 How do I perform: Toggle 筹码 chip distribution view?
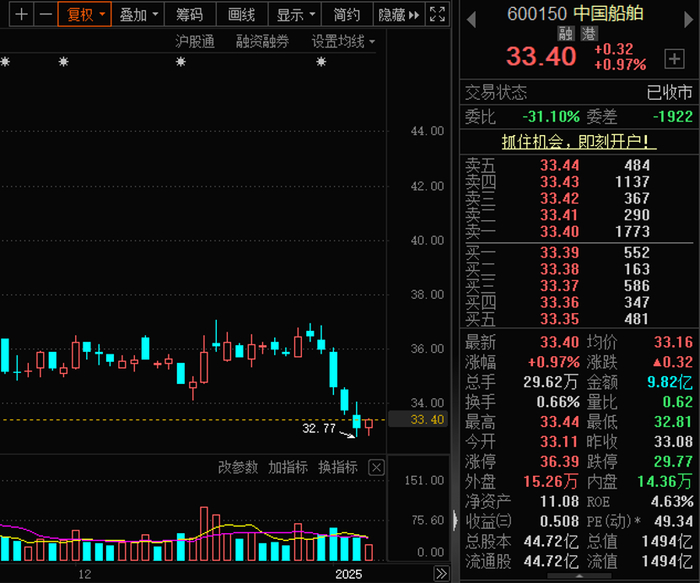(x=190, y=15)
